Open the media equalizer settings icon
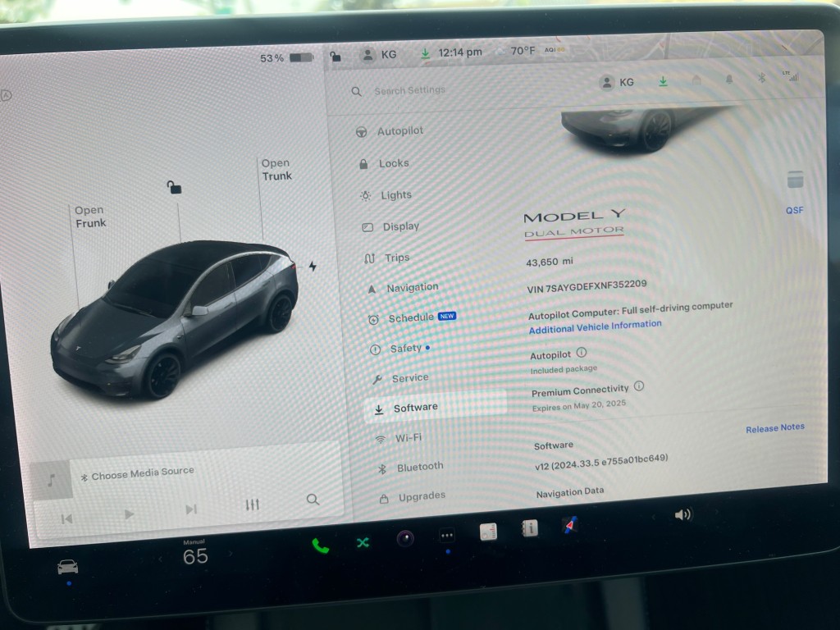 (252, 504)
